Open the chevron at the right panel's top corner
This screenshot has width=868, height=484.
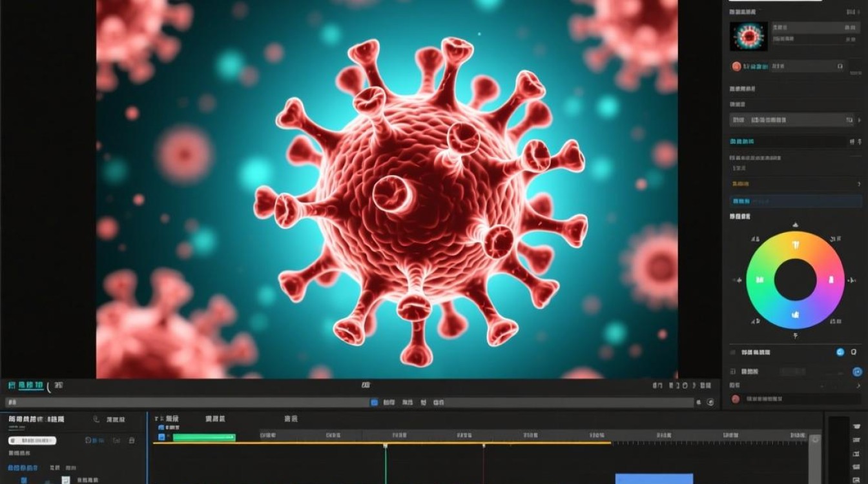click(858, 12)
